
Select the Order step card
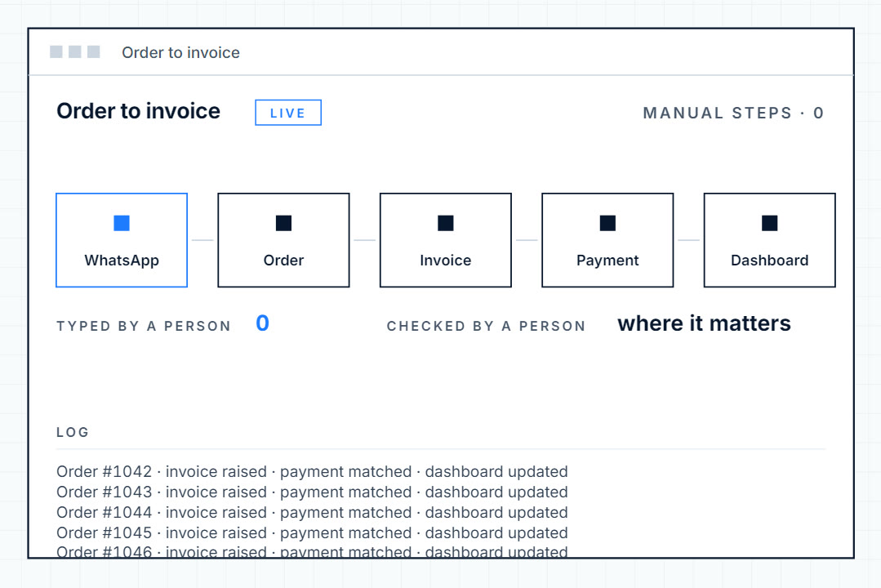[x=284, y=240]
